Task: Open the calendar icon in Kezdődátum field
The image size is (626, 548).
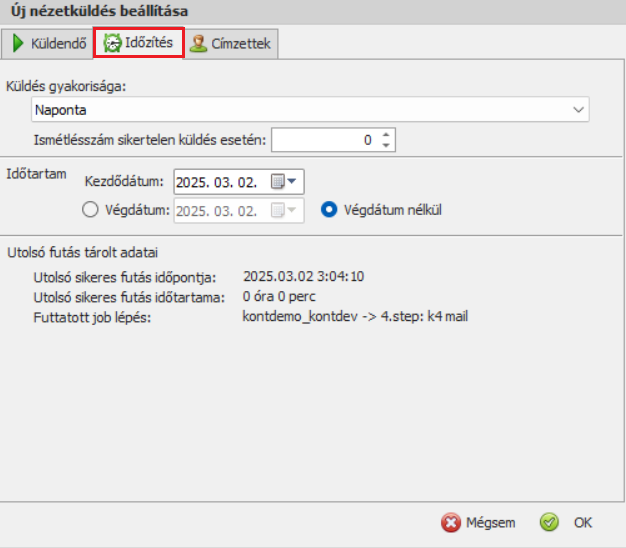Action: tap(278, 181)
